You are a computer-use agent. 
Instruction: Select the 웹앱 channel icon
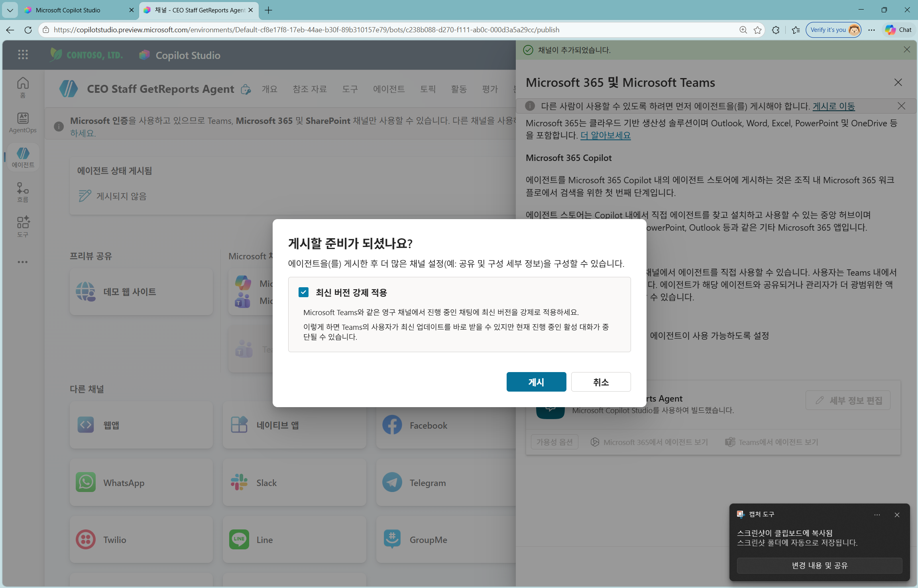tap(86, 425)
